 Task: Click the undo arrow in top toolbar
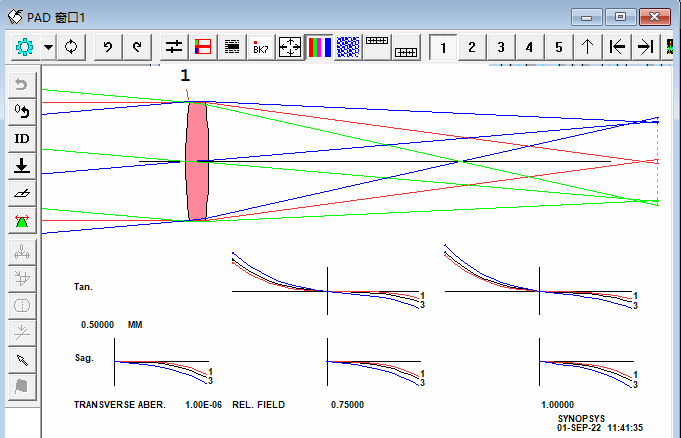click(108, 47)
